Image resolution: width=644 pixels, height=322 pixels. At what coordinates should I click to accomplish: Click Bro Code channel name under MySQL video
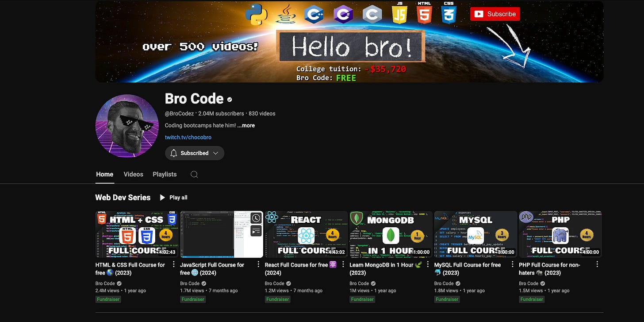[444, 283]
